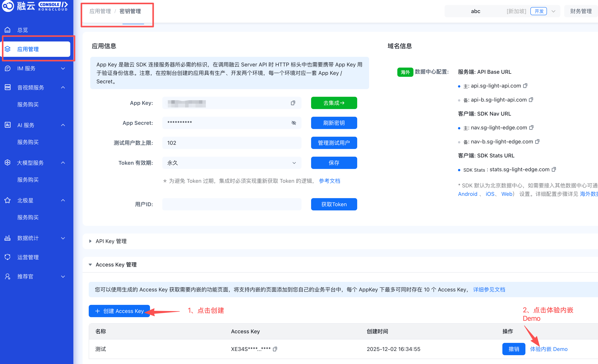Click the App Secret masked field
Image resolution: width=598 pixels, height=364 pixels.
pyautogui.click(x=232, y=123)
